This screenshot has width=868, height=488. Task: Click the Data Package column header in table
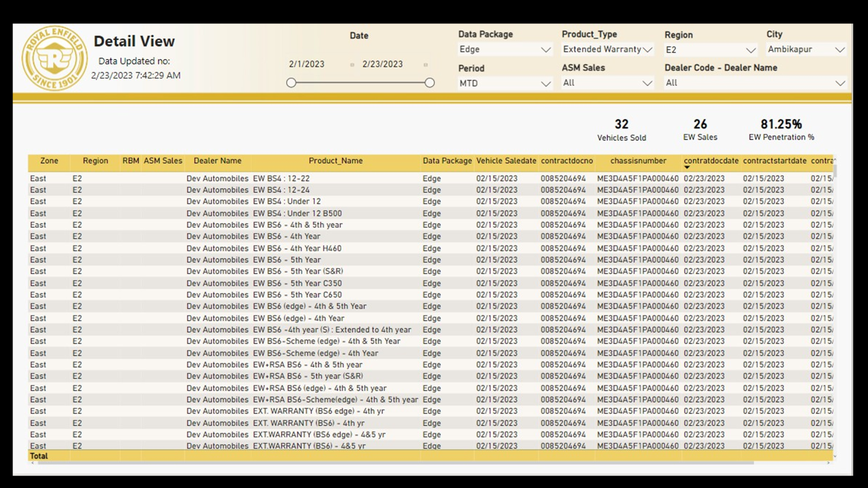point(448,161)
